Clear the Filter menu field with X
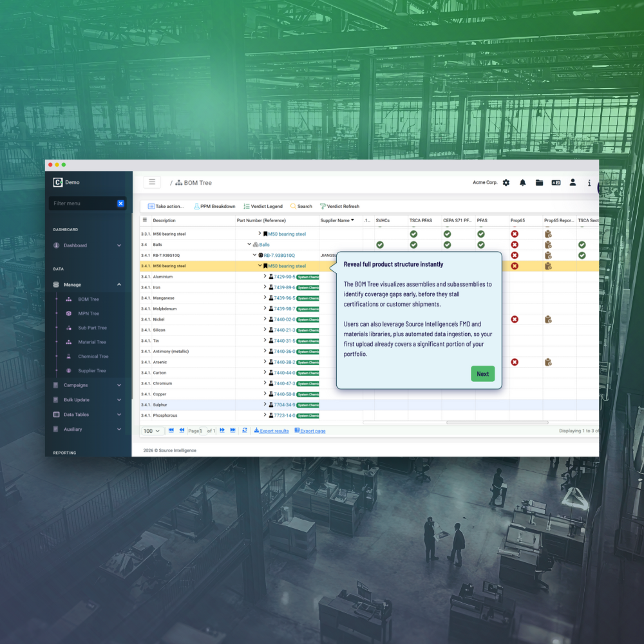 [x=121, y=204]
